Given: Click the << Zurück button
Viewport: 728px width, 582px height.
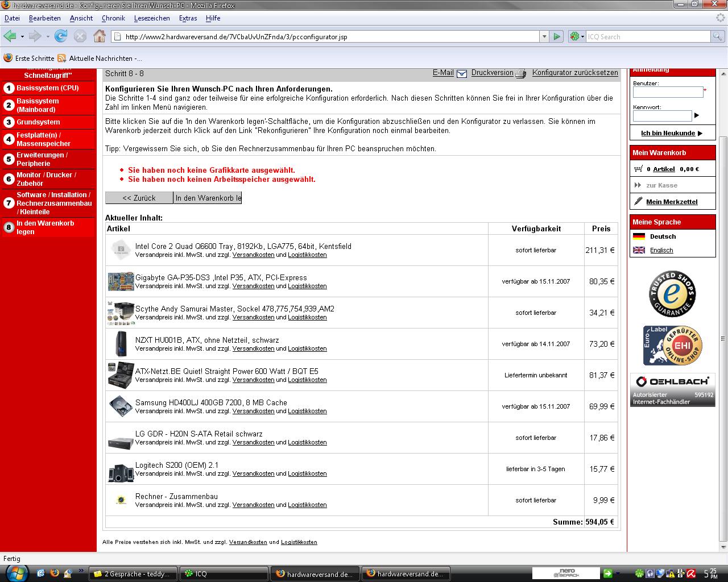Looking at the screenshot, I should (139, 198).
